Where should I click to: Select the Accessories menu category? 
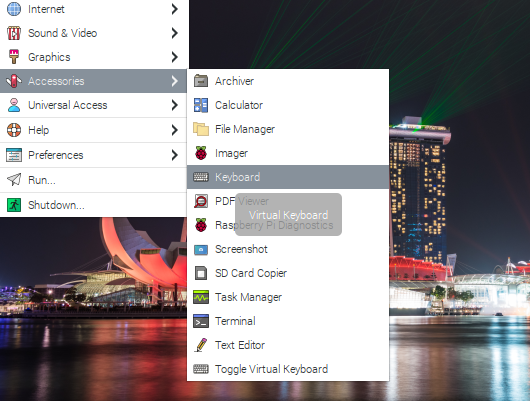pyautogui.click(x=93, y=81)
